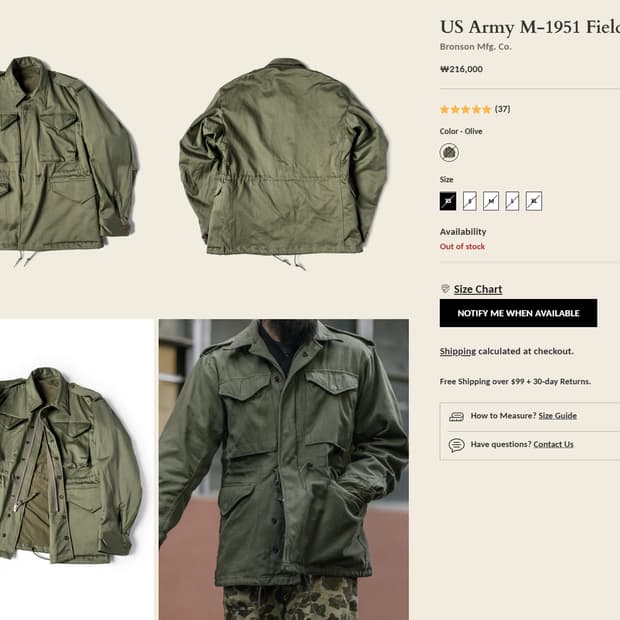Select the Olive color swatch
Image resolution: width=620 pixels, height=620 pixels.
(449, 152)
